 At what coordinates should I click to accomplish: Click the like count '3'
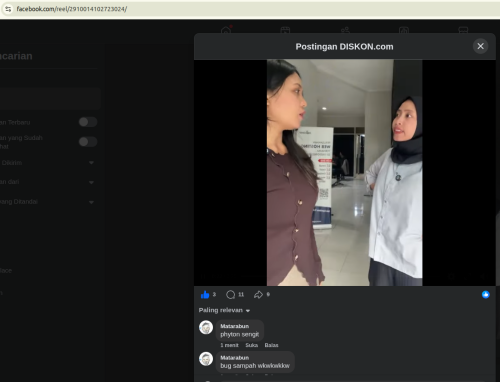pos(214,295)
